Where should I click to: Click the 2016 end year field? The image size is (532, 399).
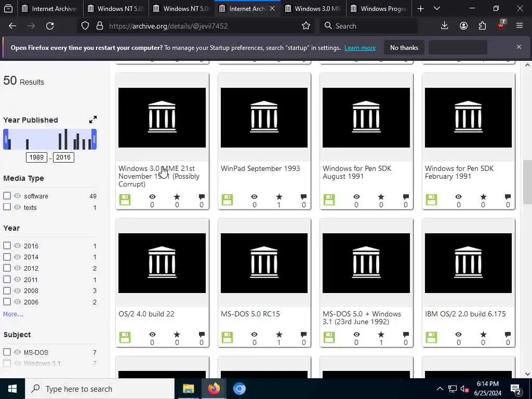(63, 157)
